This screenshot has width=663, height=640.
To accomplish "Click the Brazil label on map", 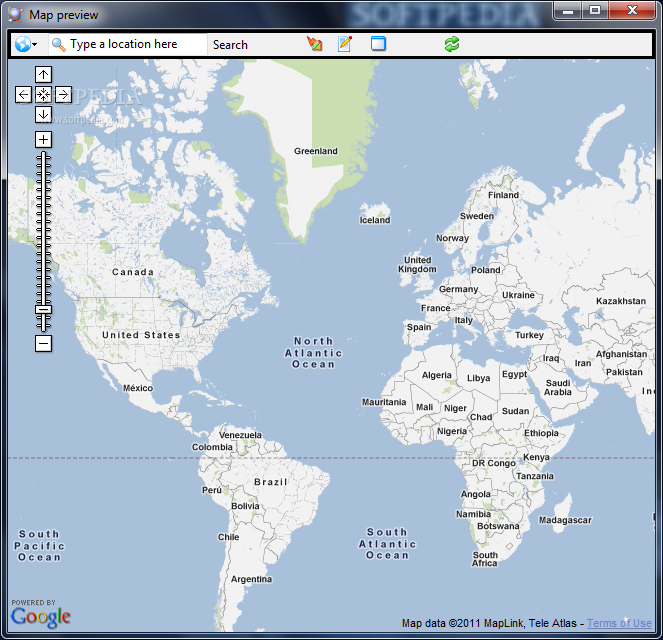I will (271, 482).
